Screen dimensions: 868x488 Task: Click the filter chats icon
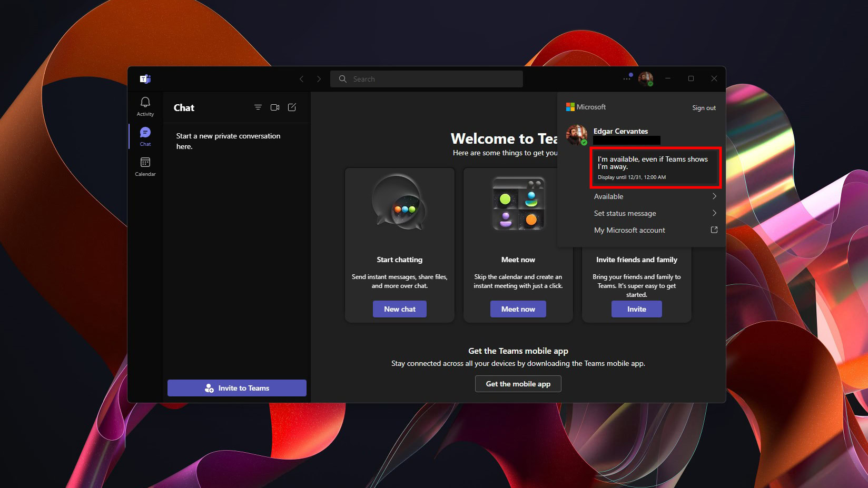point(258,107)
